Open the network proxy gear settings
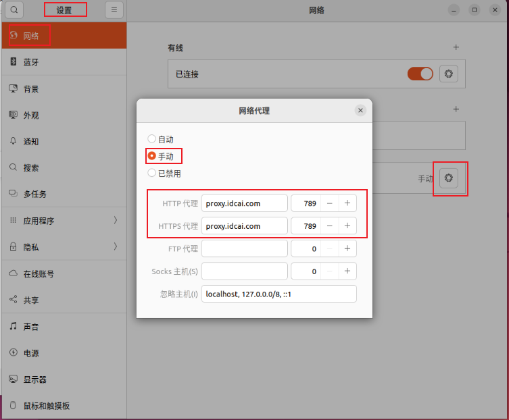Viewport: 509px width, 420px height. [x=449, y=178]
